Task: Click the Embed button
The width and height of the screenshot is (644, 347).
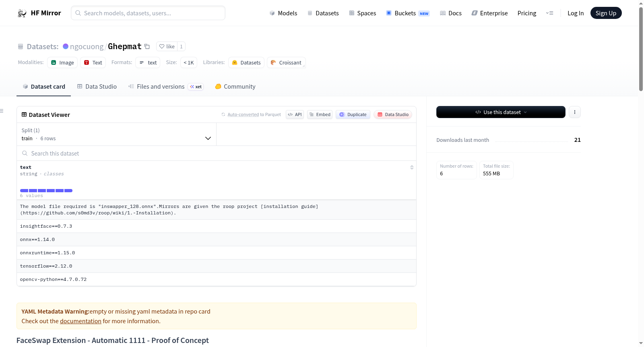Action: (x=320, y=114)
